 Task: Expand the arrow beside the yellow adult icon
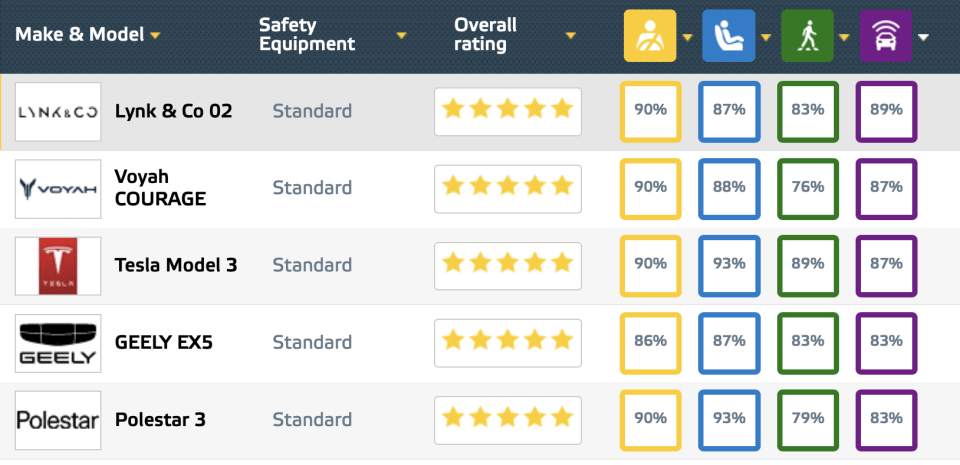tap(688, 38)
